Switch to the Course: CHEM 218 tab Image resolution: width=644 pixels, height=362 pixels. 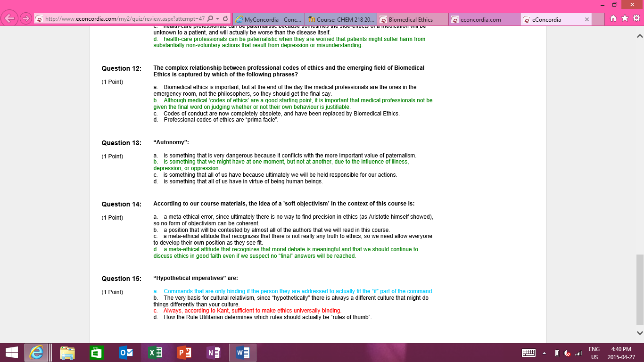341,20
